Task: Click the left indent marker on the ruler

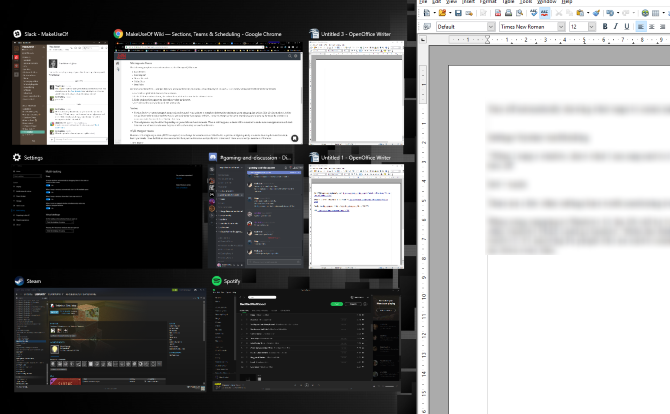Action: click(x=488, y=40)
